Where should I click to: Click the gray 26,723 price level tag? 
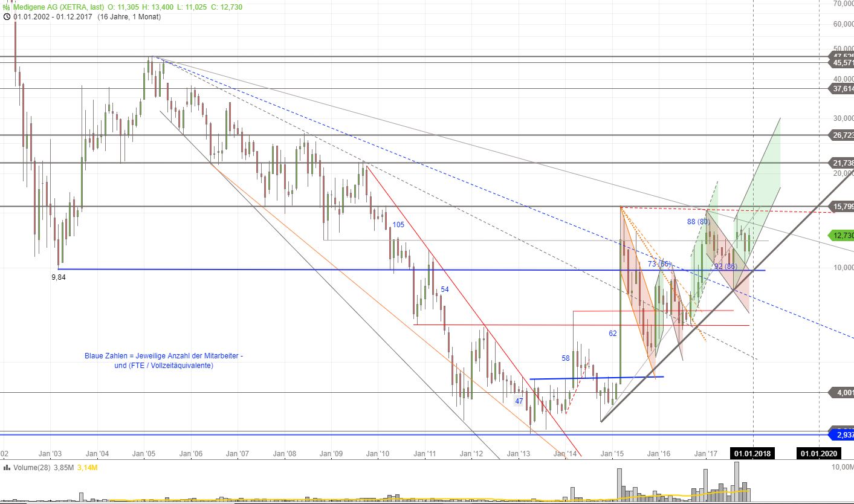click(x=840, y=135)
